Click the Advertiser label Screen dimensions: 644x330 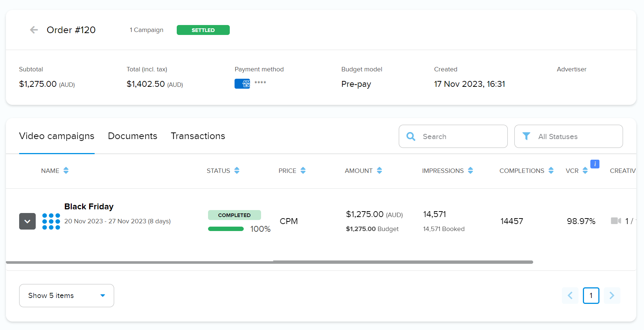[x=571, y=69]
